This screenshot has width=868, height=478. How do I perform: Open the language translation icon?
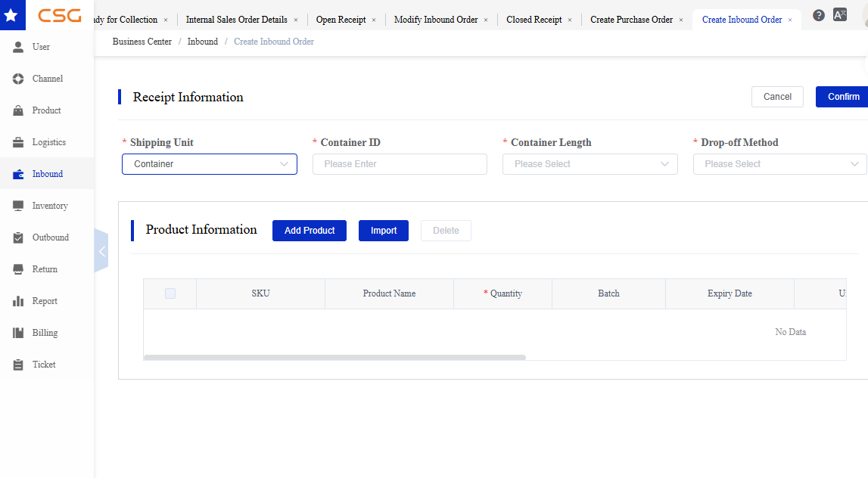[x=840, y=15]
